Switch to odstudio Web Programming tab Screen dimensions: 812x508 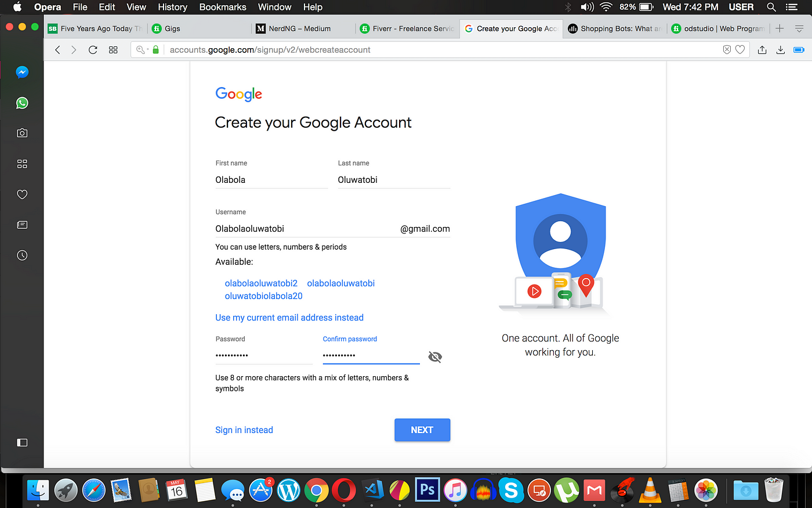click(719, 28)
